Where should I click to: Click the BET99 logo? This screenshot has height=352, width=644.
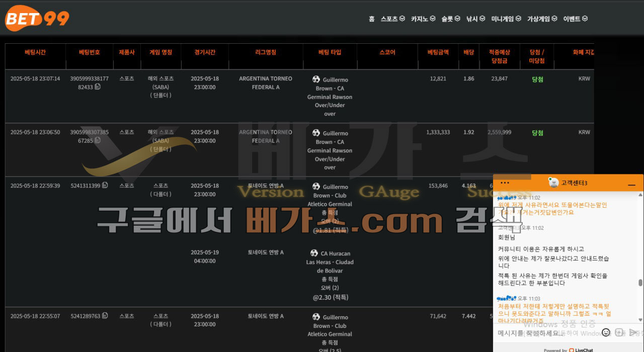click(37, 18)
